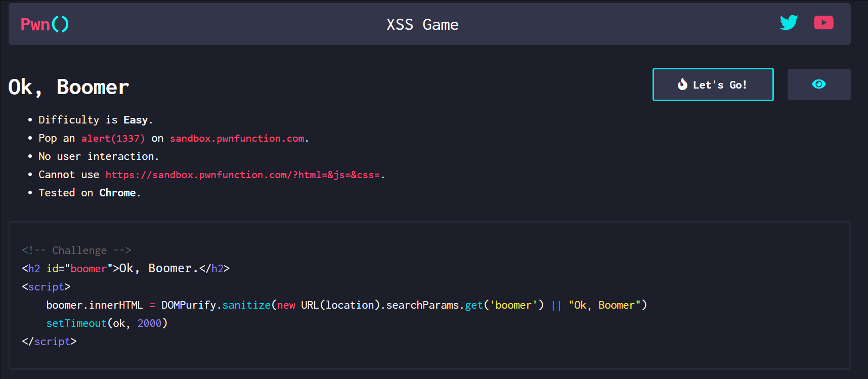
Task: Toggle the eye preview button
Action: [x=819, y=85]
